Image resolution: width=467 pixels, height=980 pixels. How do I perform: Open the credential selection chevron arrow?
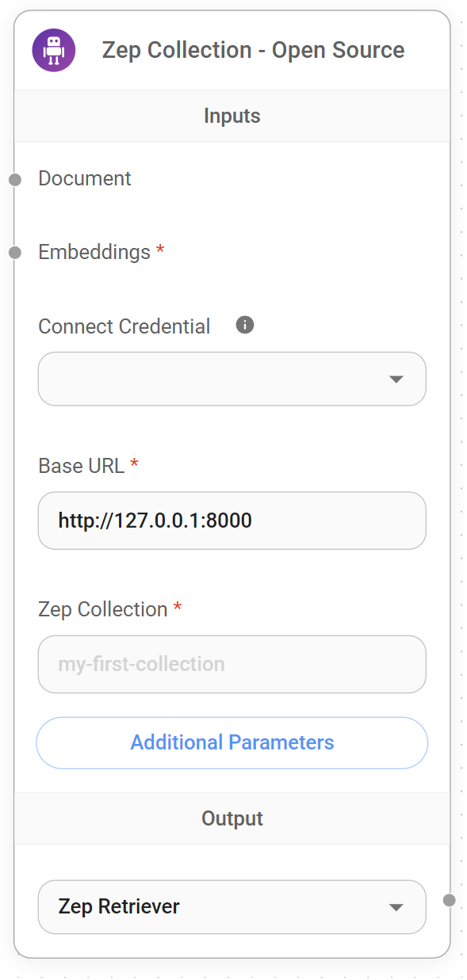point(396,379)
